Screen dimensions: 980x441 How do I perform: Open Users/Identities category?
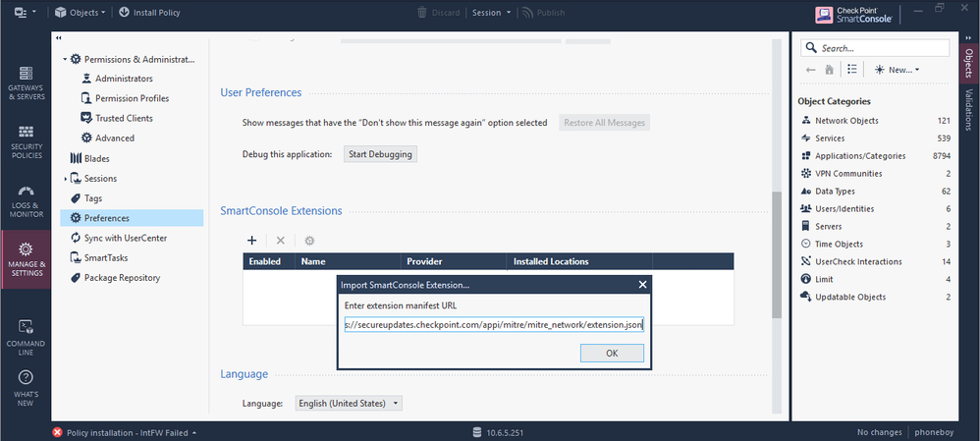[875, 209]
